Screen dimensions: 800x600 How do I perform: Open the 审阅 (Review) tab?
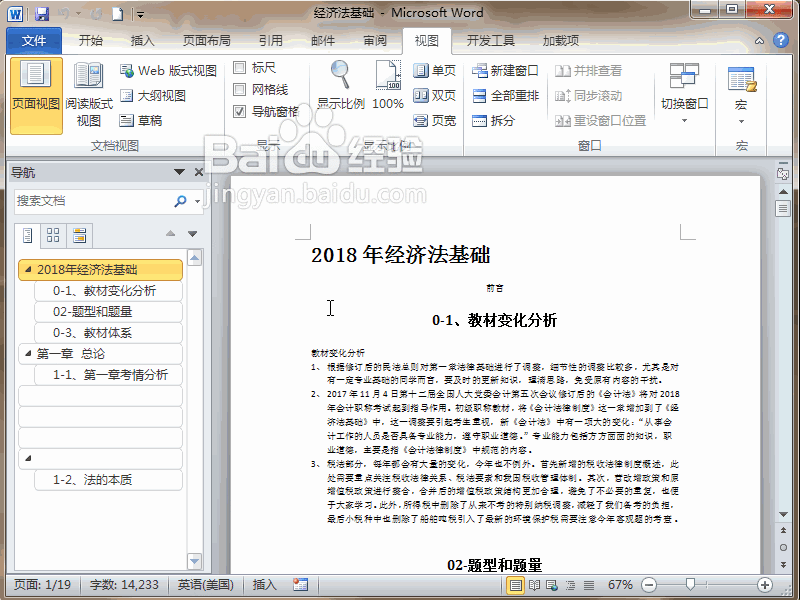pos(375,41)
